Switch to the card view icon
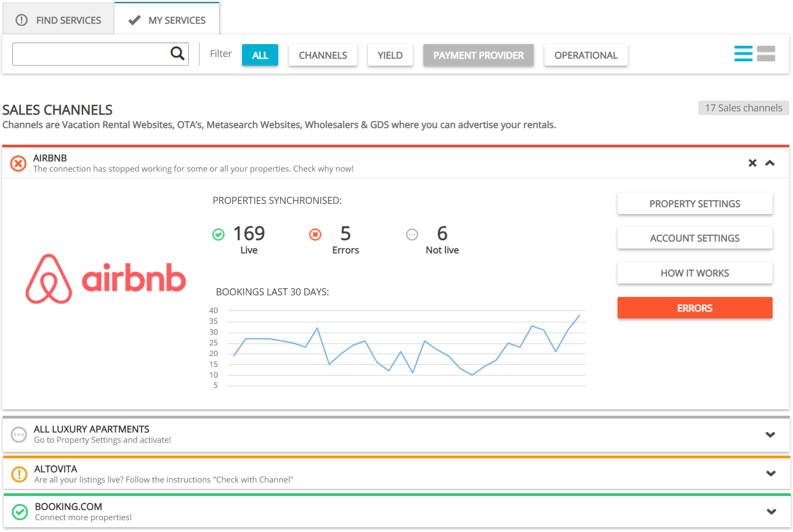The image size is (793, 532). click(x=766, y=54)
